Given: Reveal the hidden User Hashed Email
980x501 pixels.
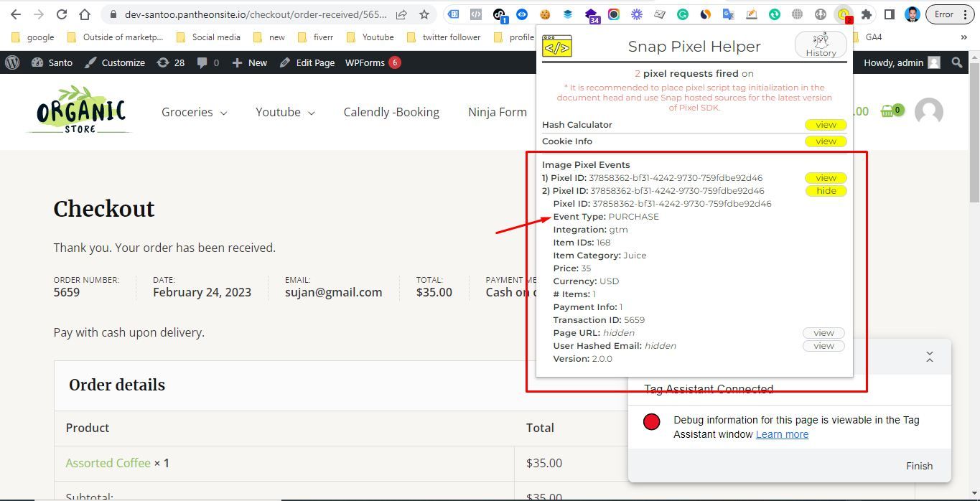Looking at the screenshot, I should click(823, 346).
